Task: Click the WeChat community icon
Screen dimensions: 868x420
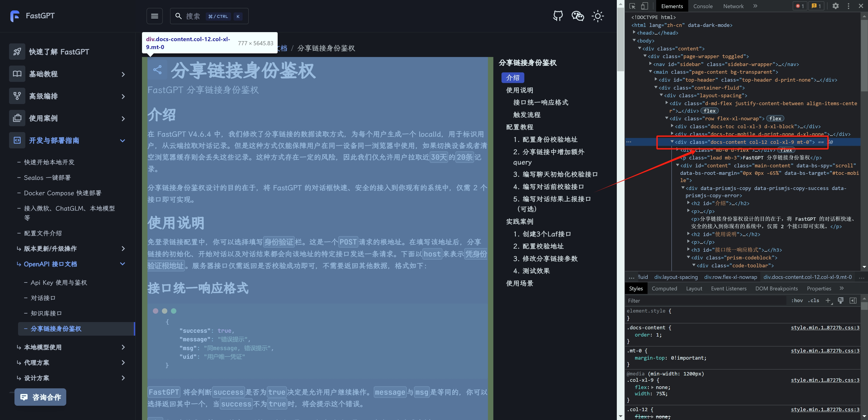Action: (577, 16)
